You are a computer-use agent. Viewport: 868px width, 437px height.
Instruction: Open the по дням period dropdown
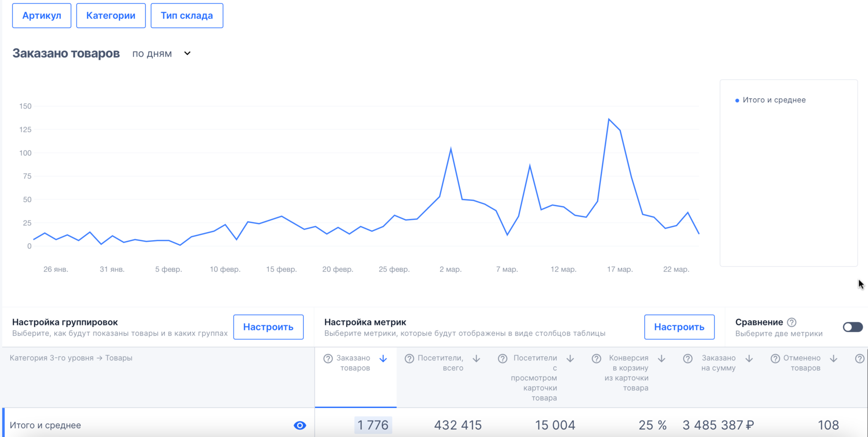[x=161, y=54]
